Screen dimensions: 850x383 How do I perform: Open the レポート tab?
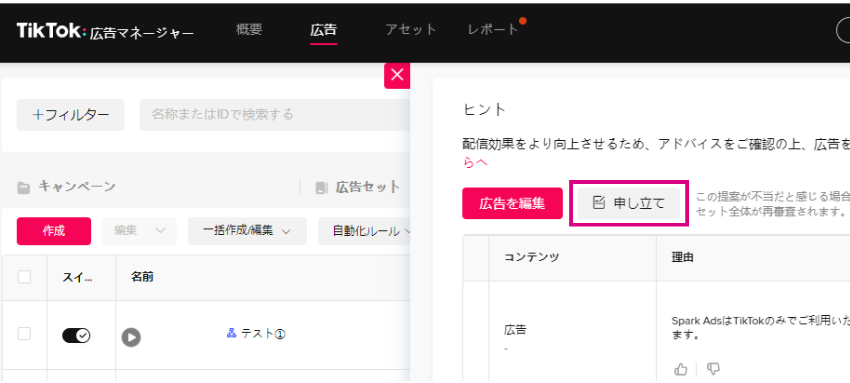coord(493,29)
